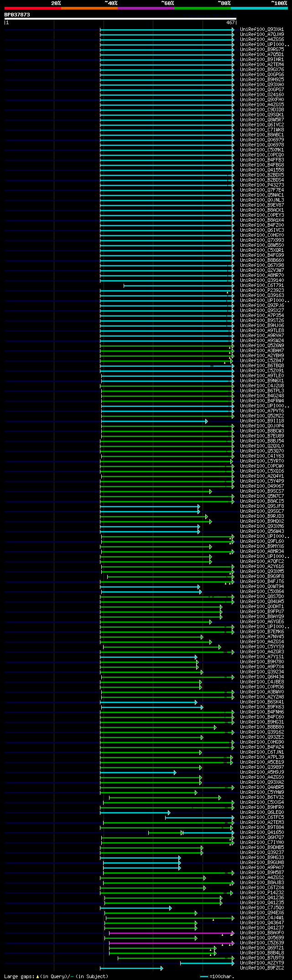The height and width of the screenshot is (980, 292).
Task: Click the green segment of the identity legend
Action: [203, 8]
